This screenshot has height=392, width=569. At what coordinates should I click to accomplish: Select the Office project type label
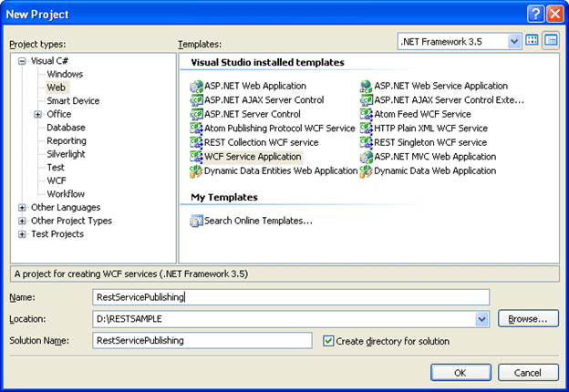[x=58, y=114]
